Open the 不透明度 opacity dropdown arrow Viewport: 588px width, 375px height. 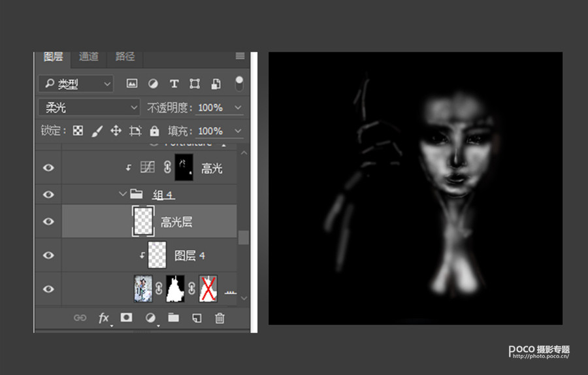238,107
